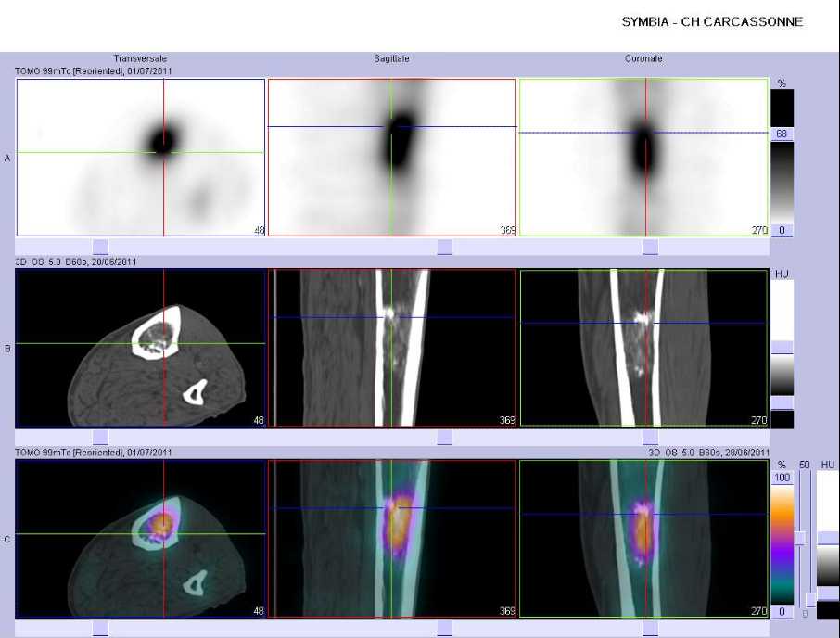The image size is (840, 638).
Task: Click the upper HU window handle in row C
Action: pyautogui.click(x=828, y=539)
